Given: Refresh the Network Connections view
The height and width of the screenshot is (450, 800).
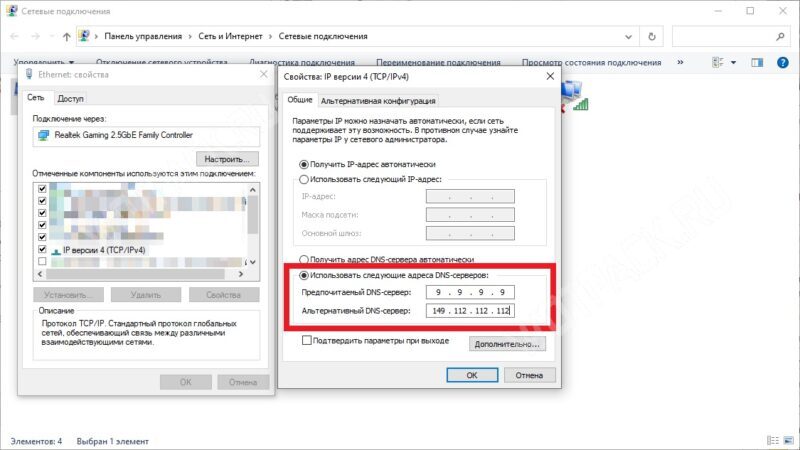Looking at the screenshot, I should click(652, 36).
